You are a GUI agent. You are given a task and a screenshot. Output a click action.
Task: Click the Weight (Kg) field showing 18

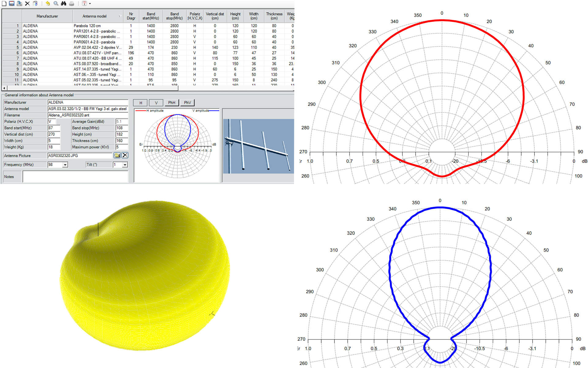pyautogui.click(x=54, y=148)
